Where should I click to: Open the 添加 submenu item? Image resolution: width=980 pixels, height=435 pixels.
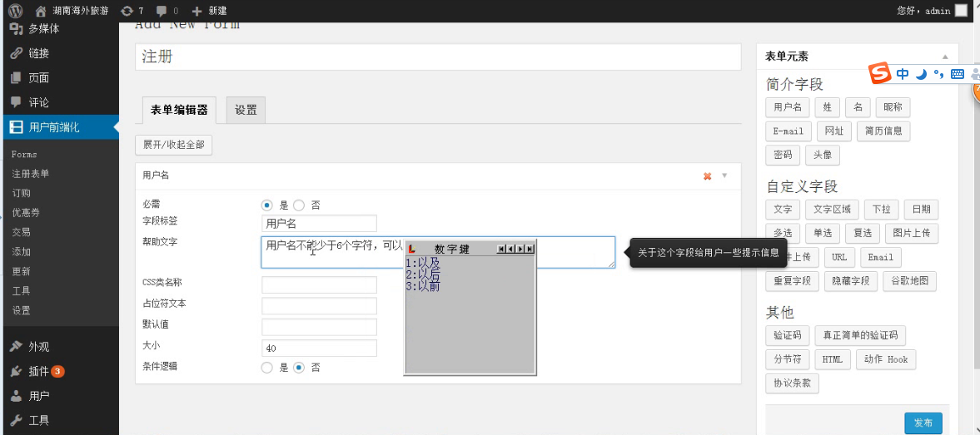(x=21, y=251)
